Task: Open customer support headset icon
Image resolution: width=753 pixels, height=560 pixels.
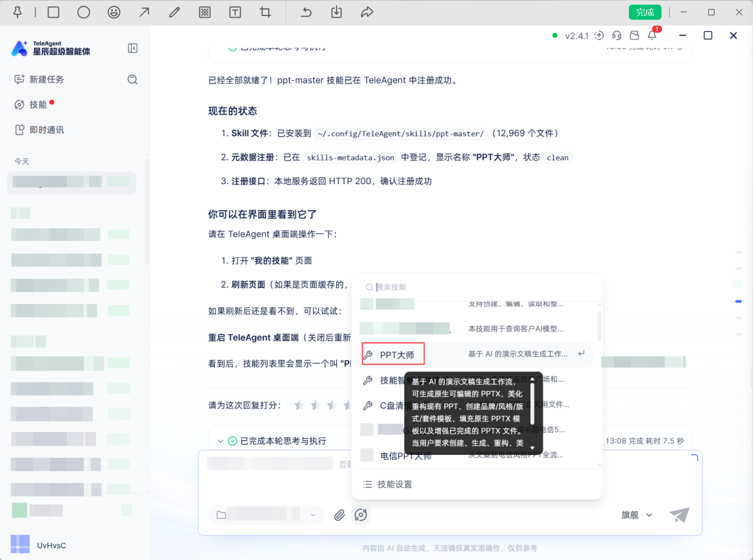Action: [617, 36]
